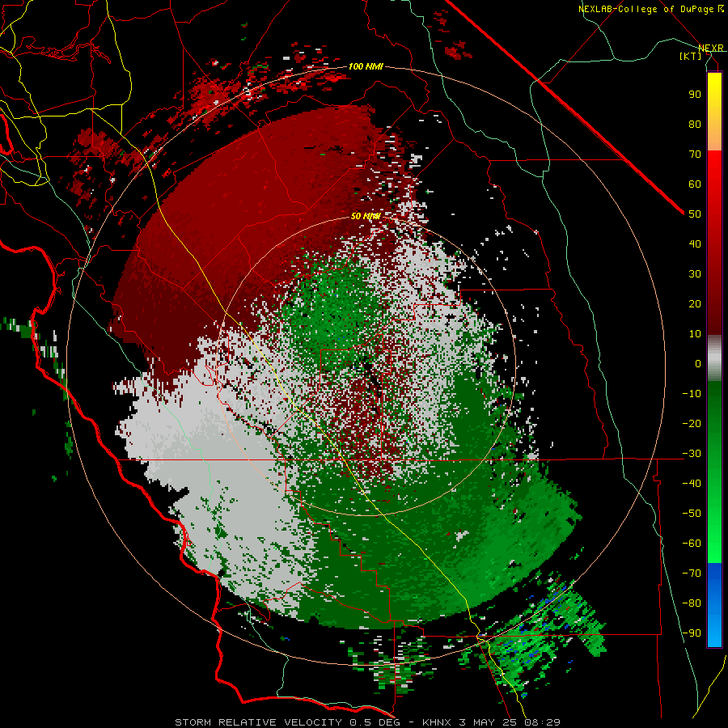
Task: Click the 90 value on the velocity scale
Action: pyautogui.click(x=695, y=95)
